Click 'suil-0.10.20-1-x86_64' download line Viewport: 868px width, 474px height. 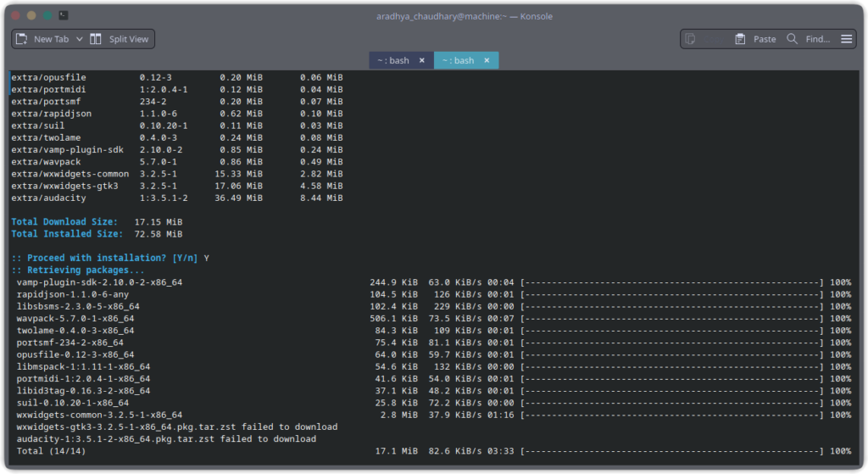pyautogui.click(x=433, y=403)
